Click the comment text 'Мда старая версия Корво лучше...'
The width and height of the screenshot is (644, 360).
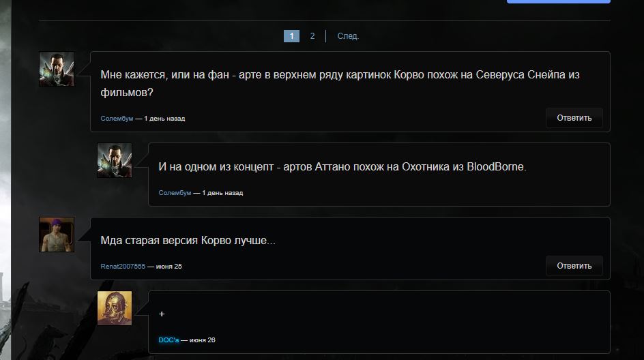pyautogui.click(x=188, y=240)
